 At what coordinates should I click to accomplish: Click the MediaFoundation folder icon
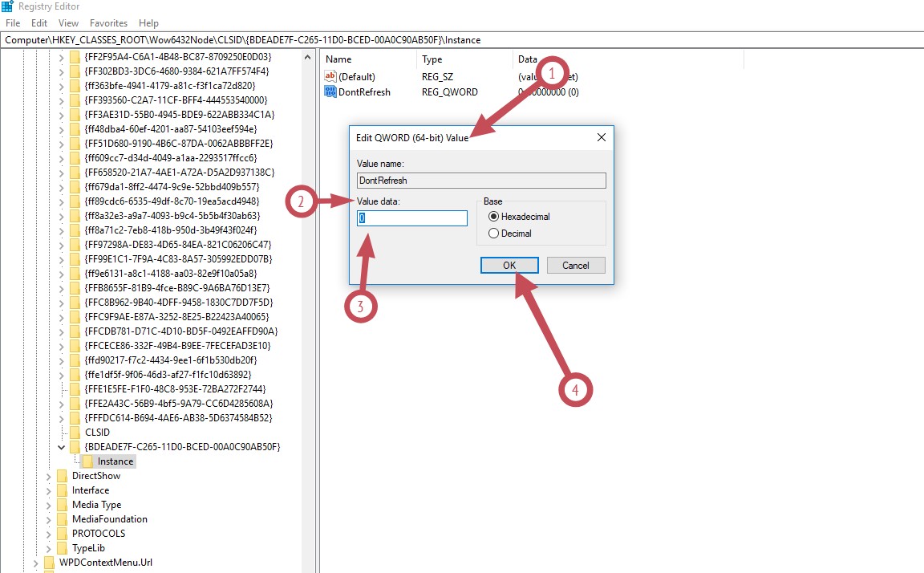[x=62, y=519]
